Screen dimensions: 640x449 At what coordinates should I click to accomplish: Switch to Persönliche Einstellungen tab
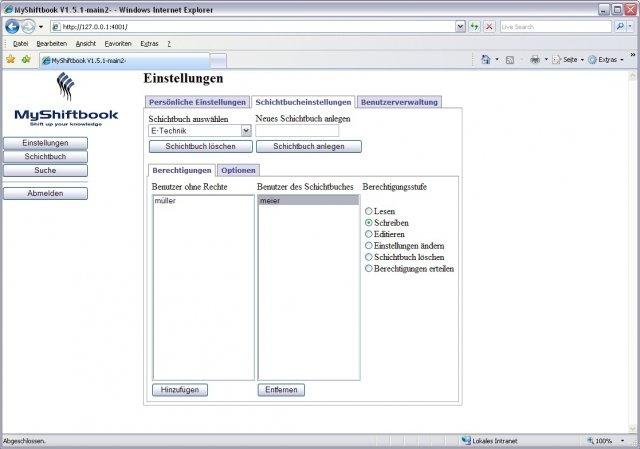[x=197, y=102]
